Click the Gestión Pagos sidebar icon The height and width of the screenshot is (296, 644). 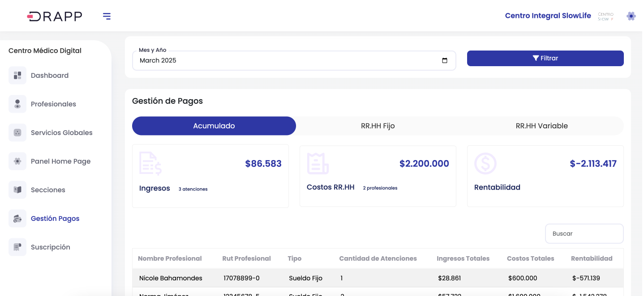point(17,218)
